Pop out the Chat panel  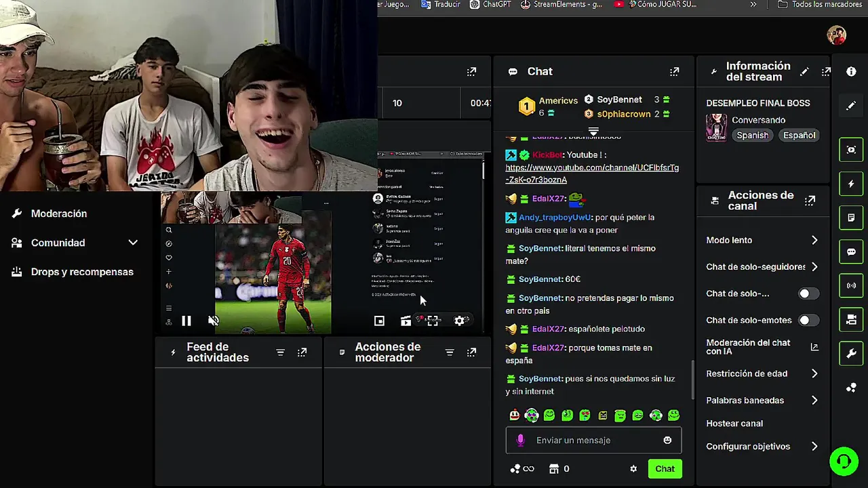[674, 71]
